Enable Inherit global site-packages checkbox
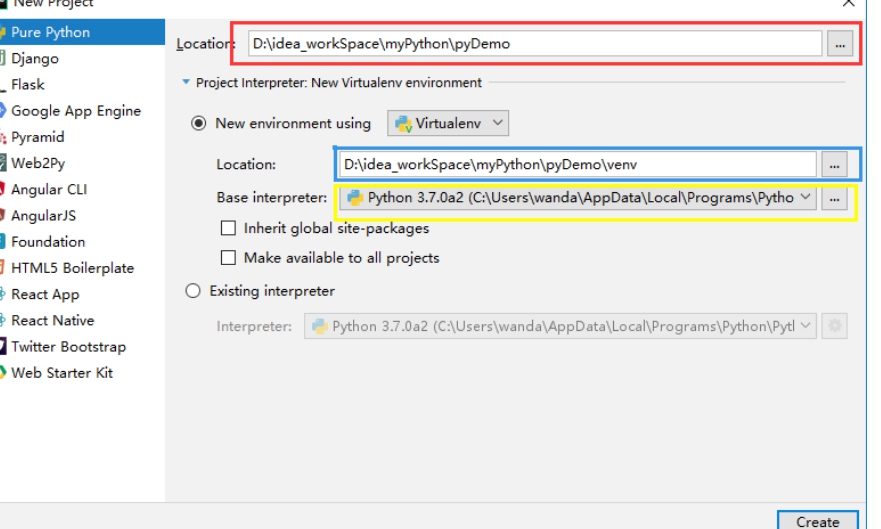This screenshot has width=881, height=529. pos(228,229)
